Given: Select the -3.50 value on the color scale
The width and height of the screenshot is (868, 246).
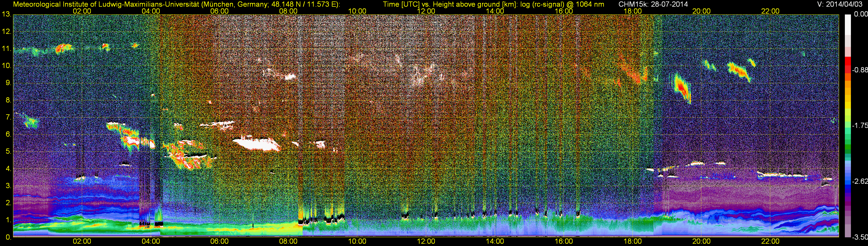Looking at the screenshot, I should tap(860, 237).
